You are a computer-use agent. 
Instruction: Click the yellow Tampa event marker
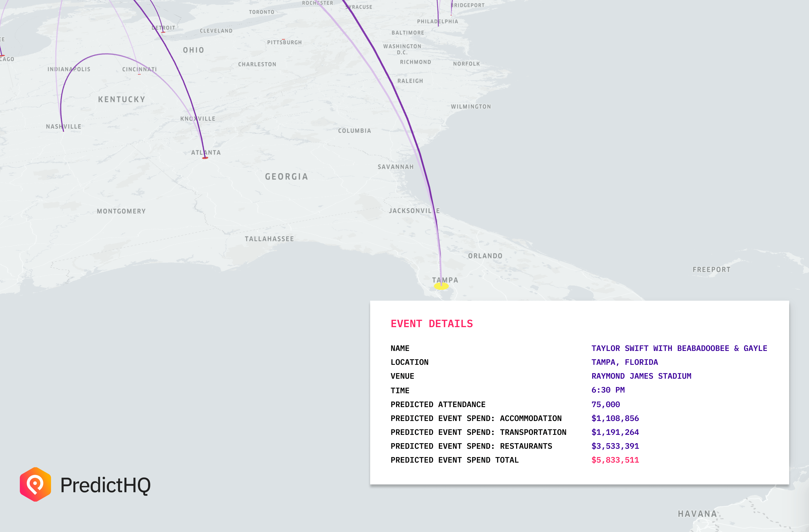click(x=441, y=286)
